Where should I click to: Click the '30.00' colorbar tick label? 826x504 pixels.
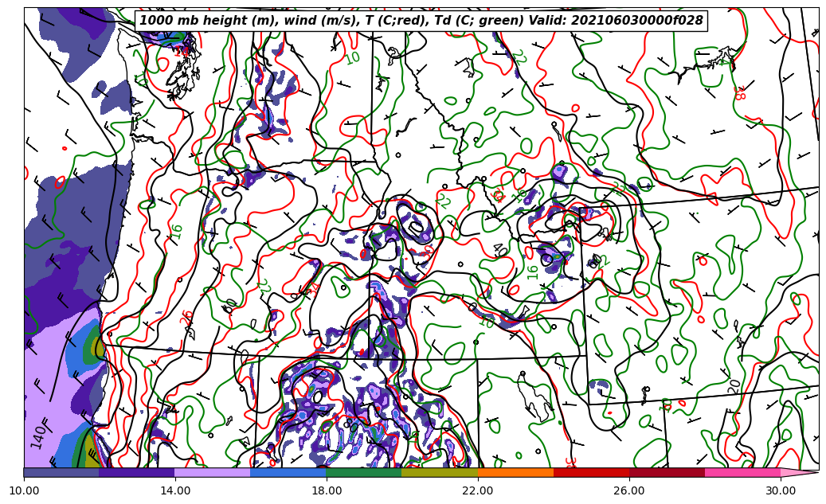tap(781, 490)
